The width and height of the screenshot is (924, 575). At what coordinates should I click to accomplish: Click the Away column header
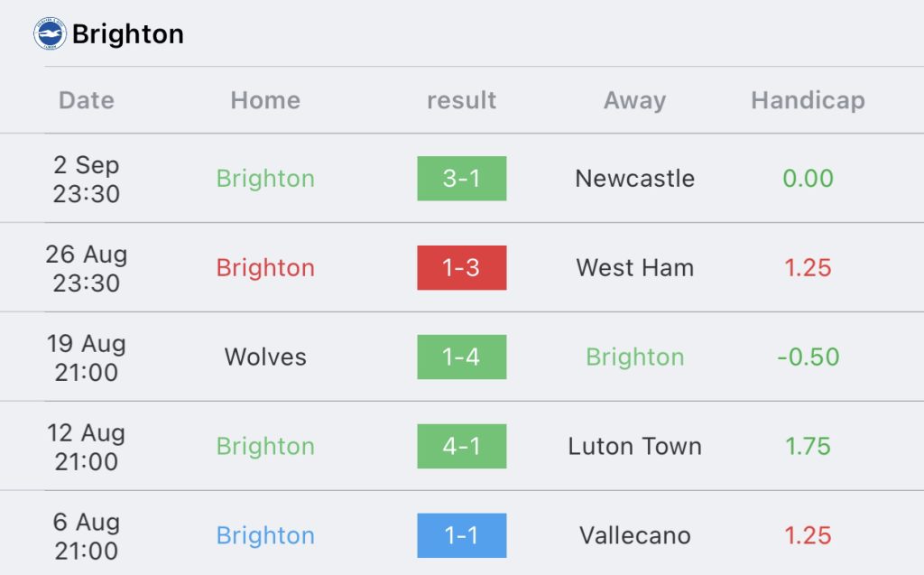click(x=634, y=100)
